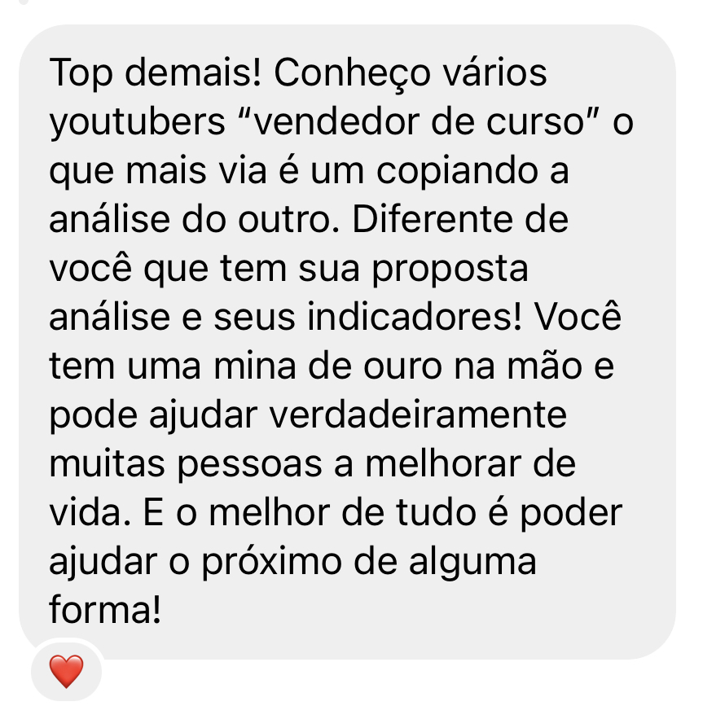Tap the word "alguma" in the message
Image resolution: width=703 pixels, height=728 pixels.
472,562
